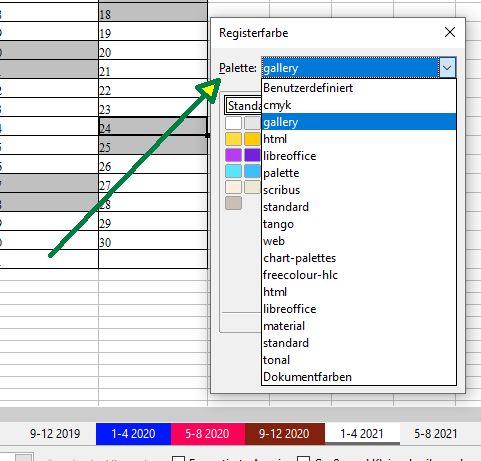This screenshot has height=461, width=481.
Task: Choose the tonal palette
Action: (359, 360)
